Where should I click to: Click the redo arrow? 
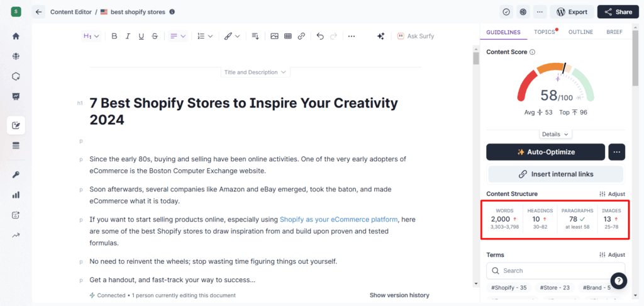pos(333,36)
